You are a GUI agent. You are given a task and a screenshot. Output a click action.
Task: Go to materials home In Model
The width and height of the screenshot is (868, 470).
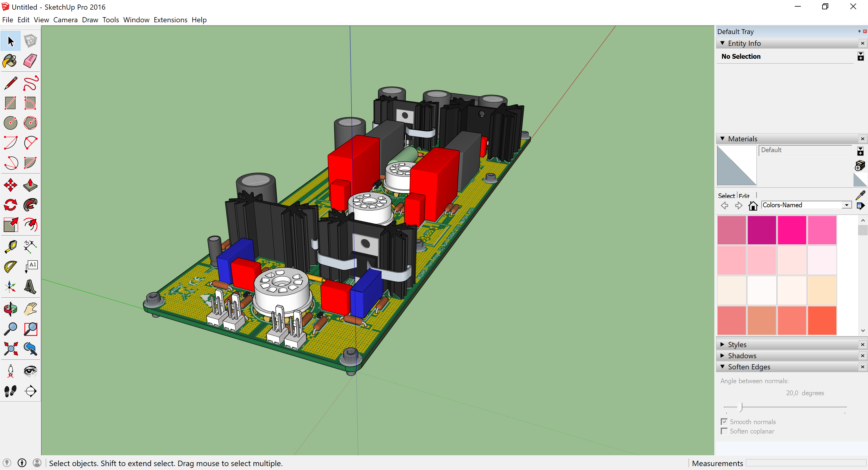[x=753, y=205]
